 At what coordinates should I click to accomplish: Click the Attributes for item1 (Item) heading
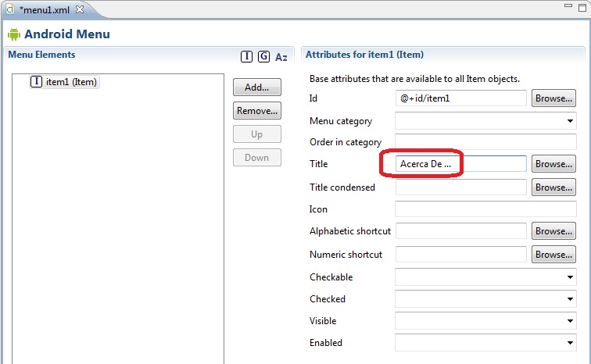coord(364,55)
